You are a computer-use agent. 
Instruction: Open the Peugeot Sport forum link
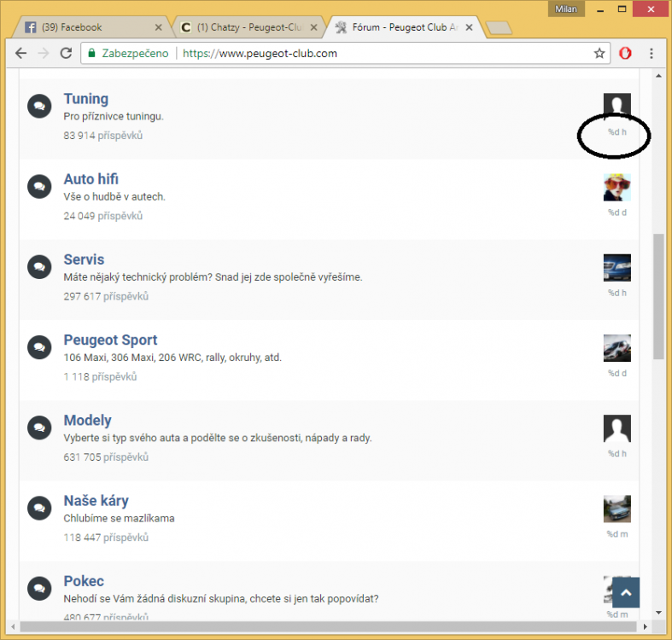coord(110,340)
